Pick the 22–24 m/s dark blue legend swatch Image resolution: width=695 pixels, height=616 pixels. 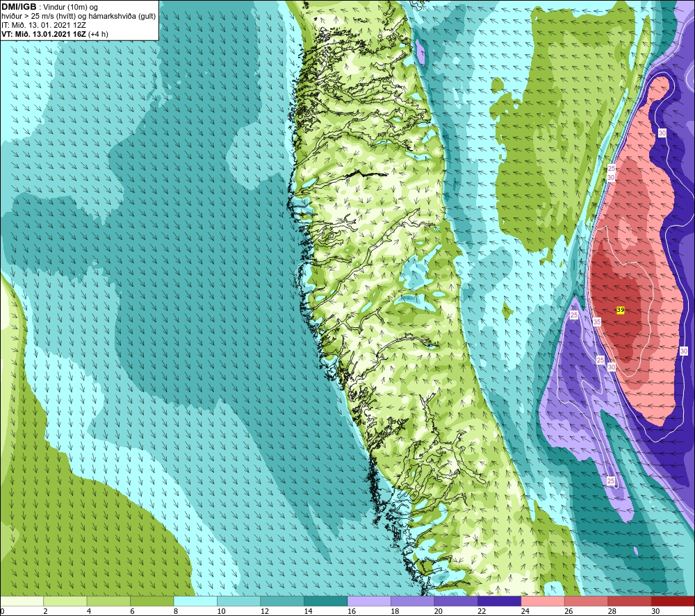(500, 601)
